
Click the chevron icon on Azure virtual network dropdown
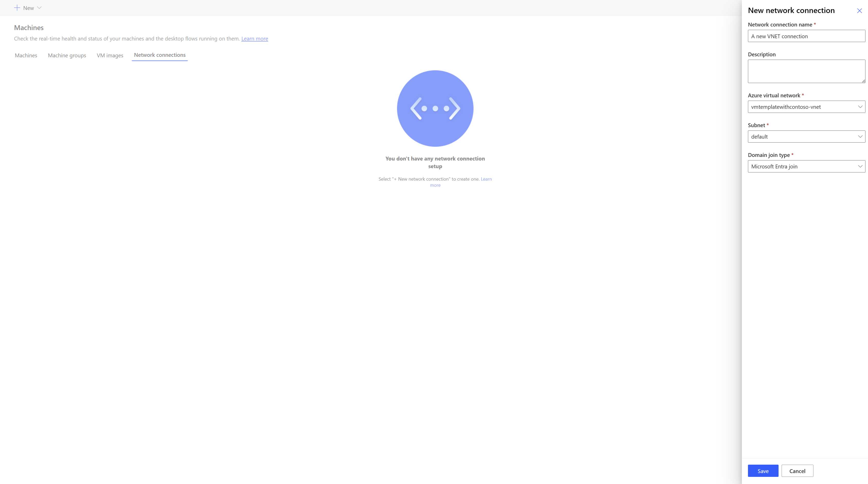click(x=859, y=107)
